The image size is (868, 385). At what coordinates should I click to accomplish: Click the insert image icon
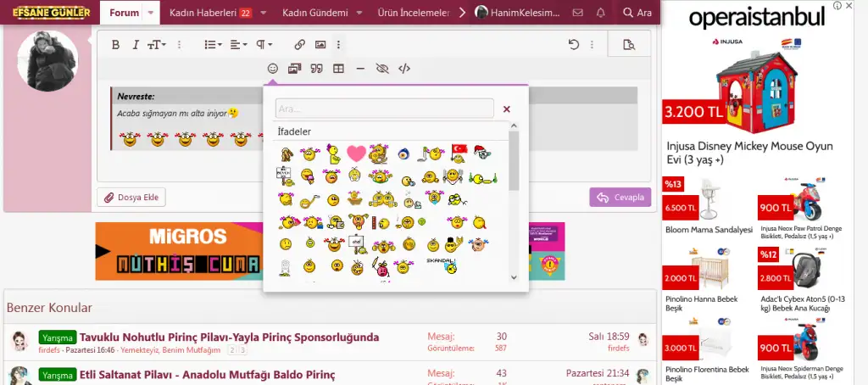(x=320, y=45)
